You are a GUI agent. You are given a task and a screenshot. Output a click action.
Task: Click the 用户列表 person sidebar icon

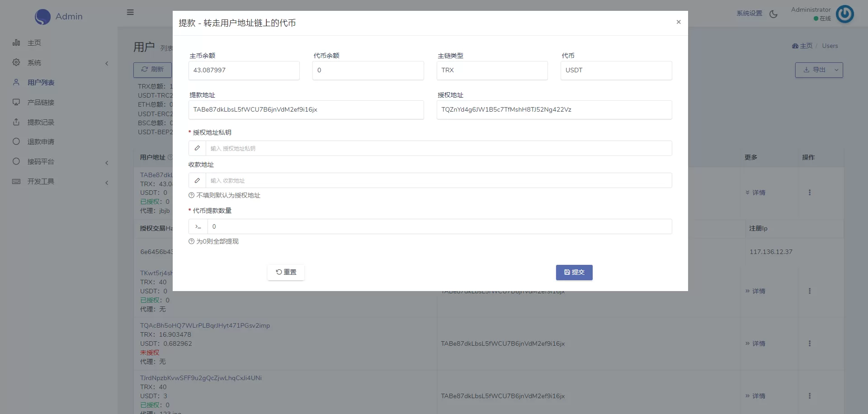pyautogui.click(x=16, y=82)
